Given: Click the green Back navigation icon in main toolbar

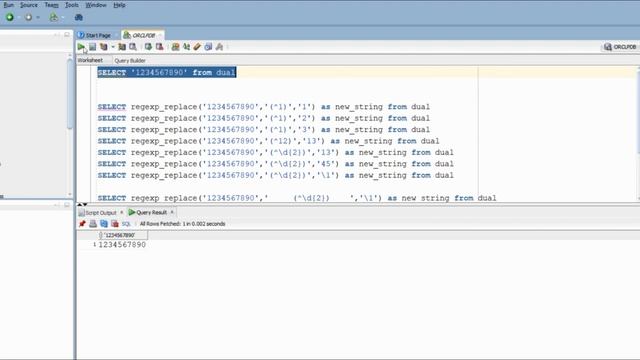Looking at the screenshot, I should click(x=10, y=17).
